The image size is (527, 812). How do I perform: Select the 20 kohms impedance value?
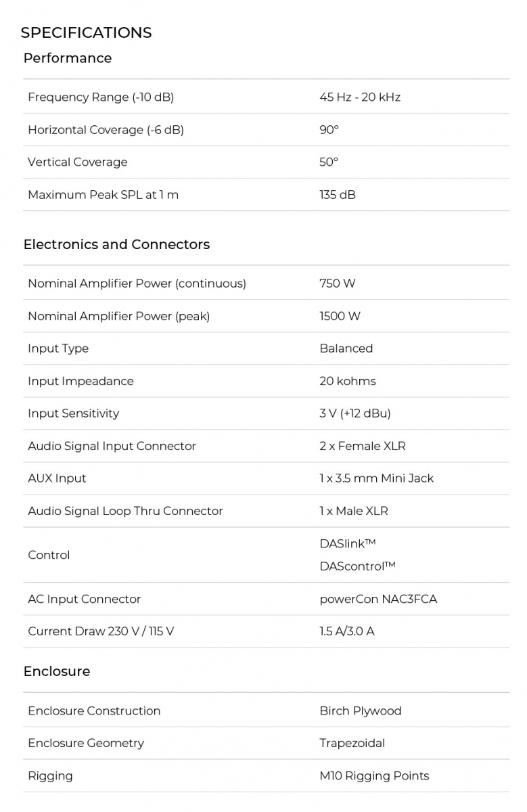[348, 381]
